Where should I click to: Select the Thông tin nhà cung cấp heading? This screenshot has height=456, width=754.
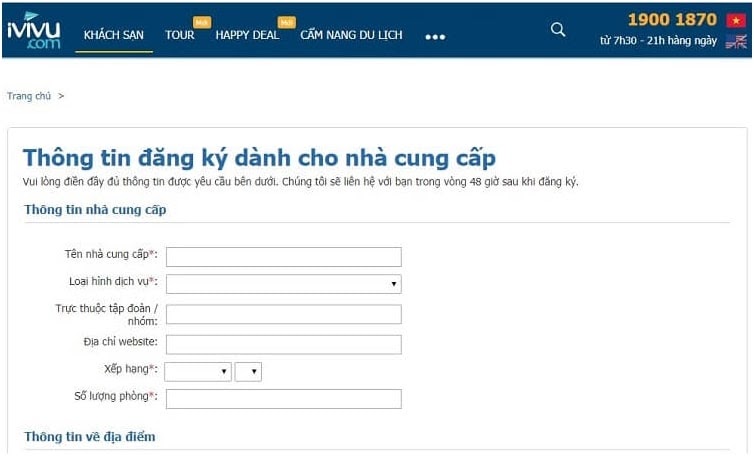[x=95, y=210]
